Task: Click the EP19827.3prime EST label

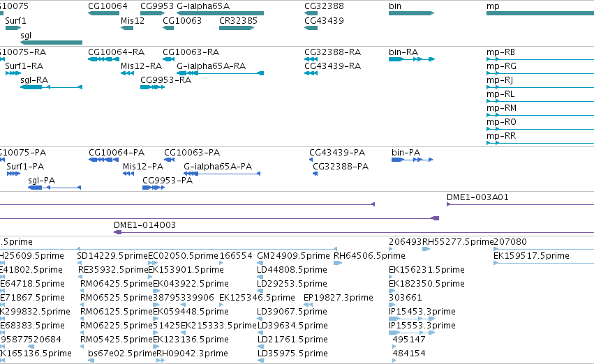Action: tap(339, 298)
